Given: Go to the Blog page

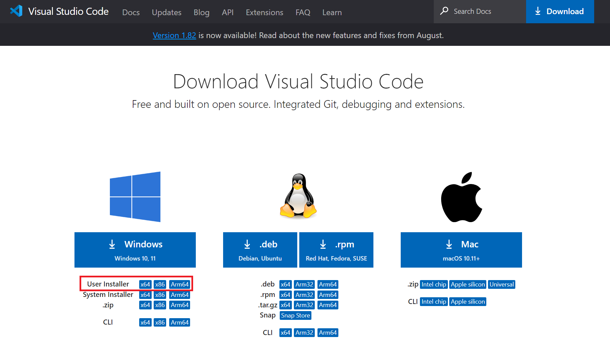Looking at the screenshot, I should point(202,12).
